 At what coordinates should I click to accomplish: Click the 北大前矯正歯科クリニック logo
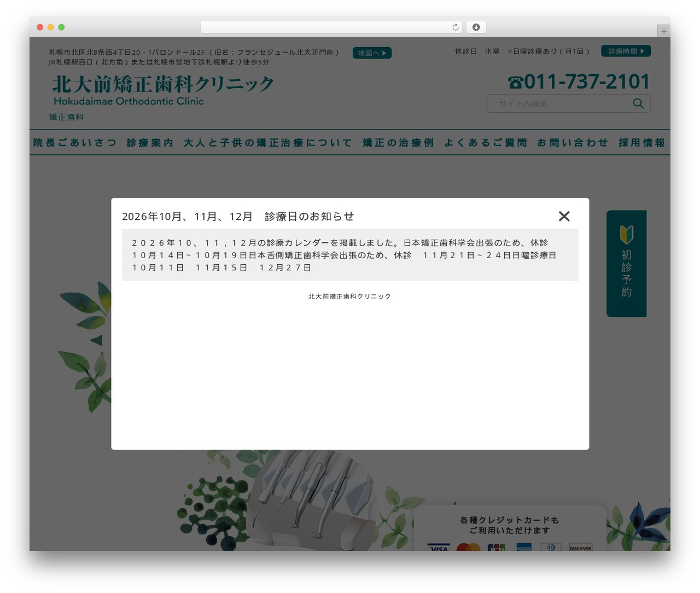click(x=163, y=90)
